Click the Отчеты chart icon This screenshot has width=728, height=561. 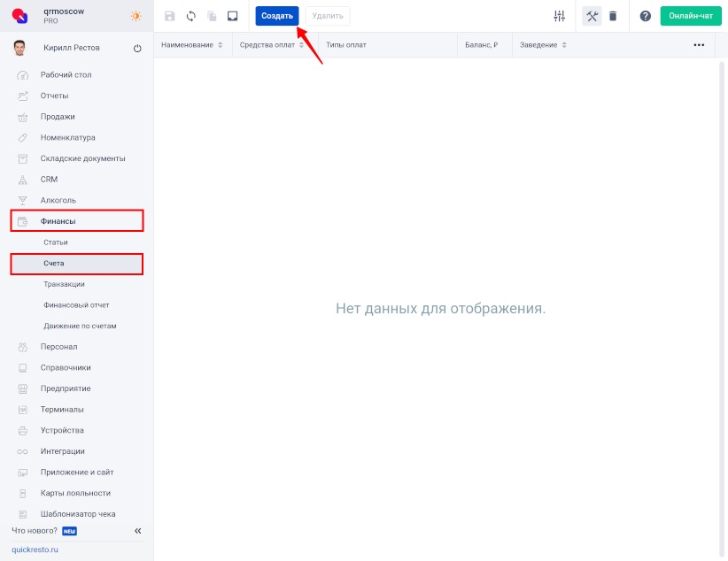point(22,96)
